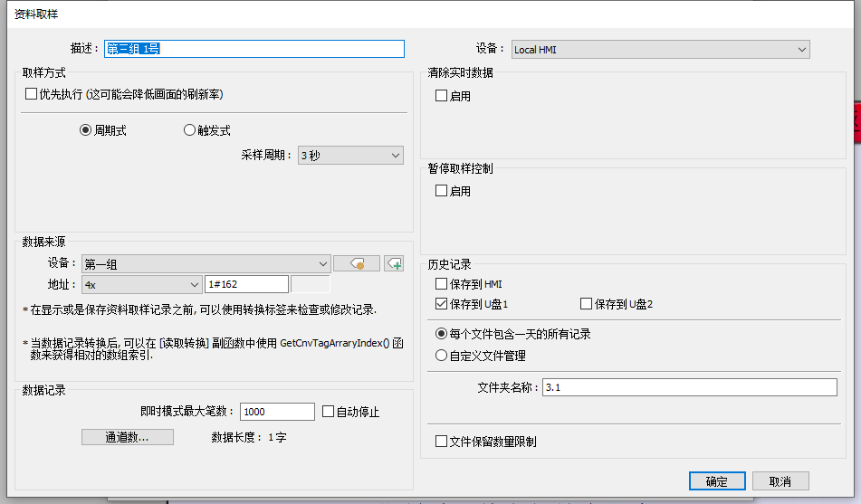Select the 触发式 sampling mode
This screenshot has width=861, height=504.
tap(189, 130)
